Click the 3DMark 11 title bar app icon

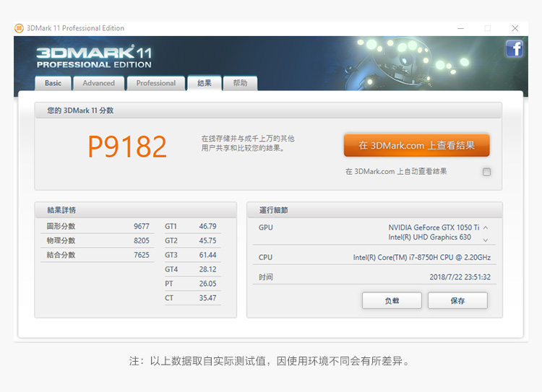(19, 28)
